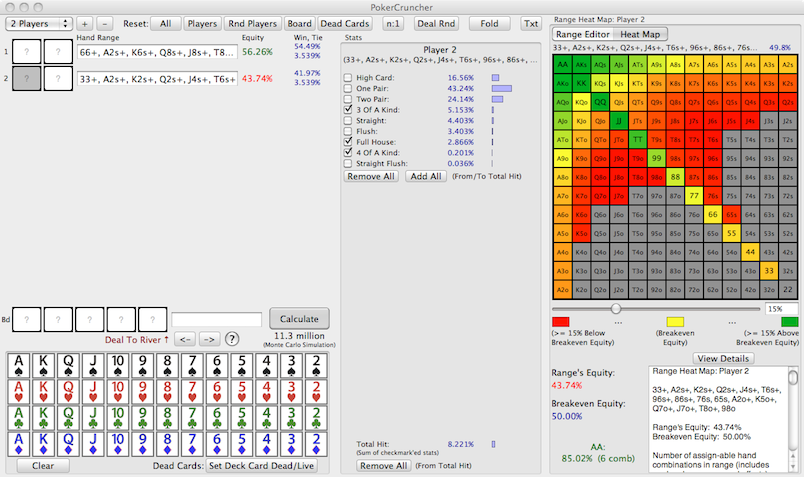Click the Clear button below the deck
Image resolution: width=804 pixels, height=477 pixels.
[43, 466]
